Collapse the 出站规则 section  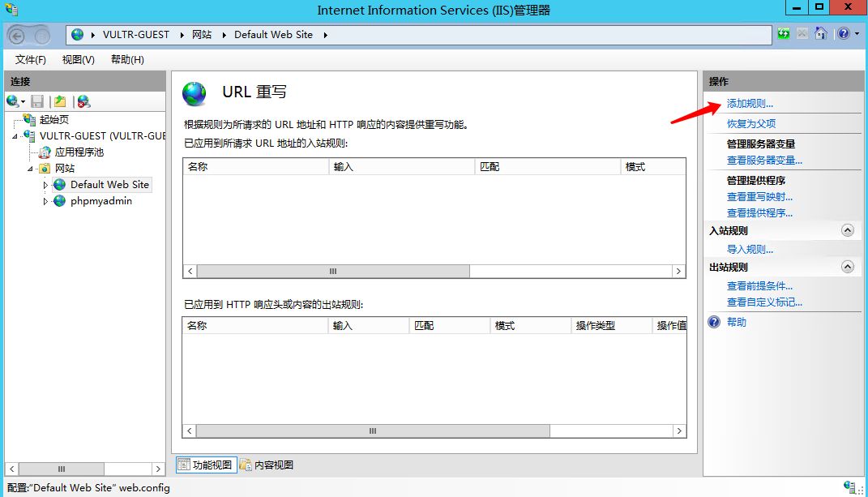tap(848, 267)
